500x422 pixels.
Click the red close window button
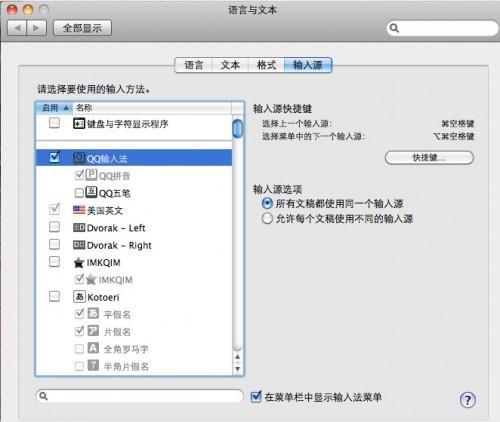click(x=12, y=9)
